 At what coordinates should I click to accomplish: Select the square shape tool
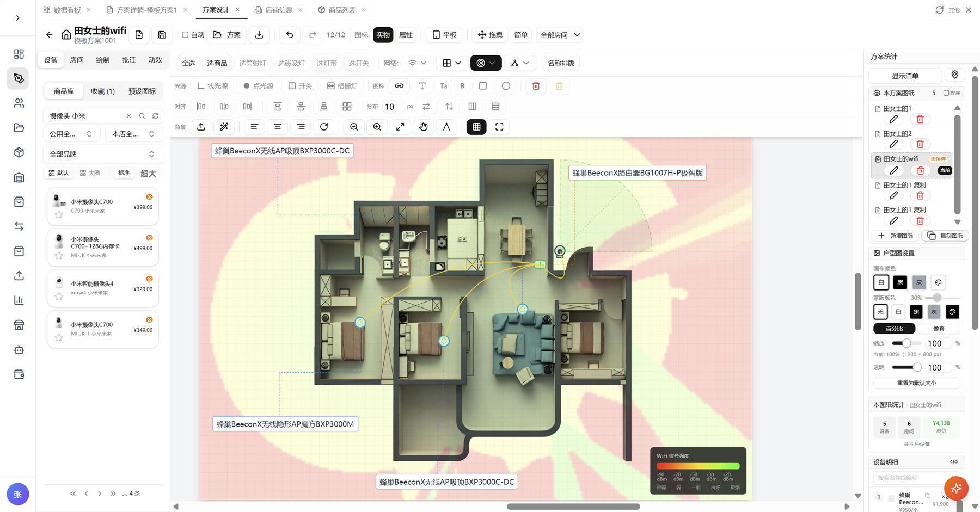[483, 86]
